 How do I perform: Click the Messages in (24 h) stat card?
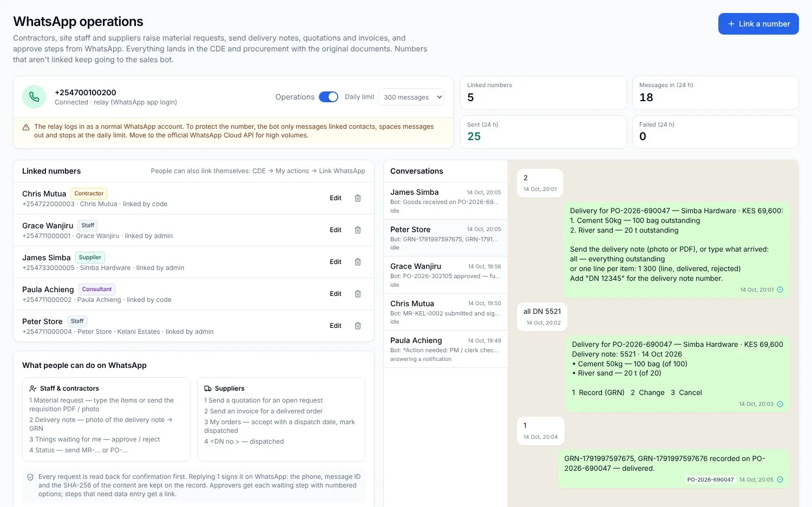tap(715, 93)
